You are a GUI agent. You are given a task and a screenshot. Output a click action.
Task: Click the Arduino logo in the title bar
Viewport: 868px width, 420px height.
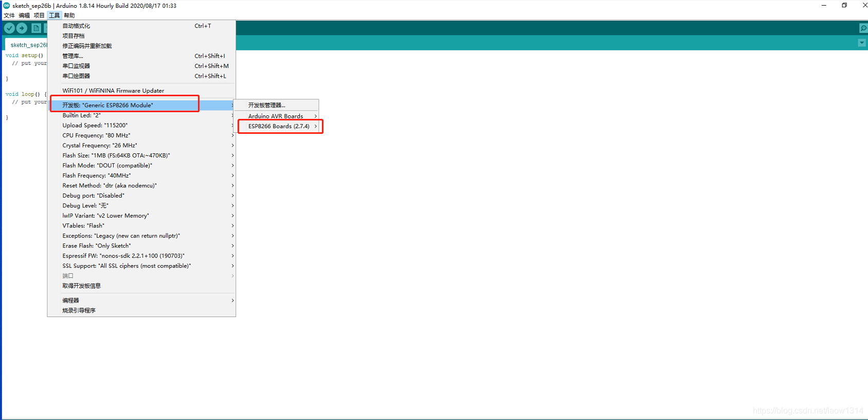point(7,6)
